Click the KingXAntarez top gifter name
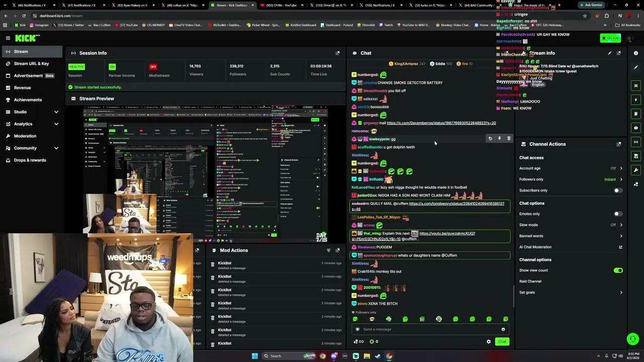Image resolution: width=644 pixels, height=362 pixels. pos(406,64)
